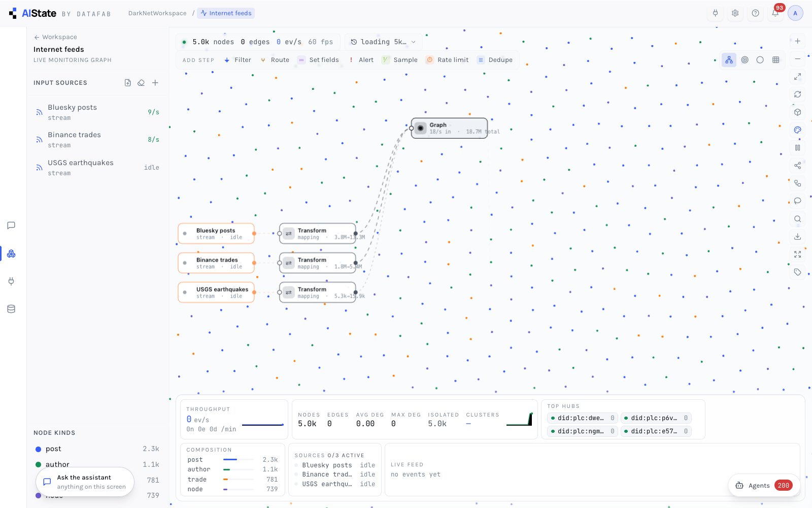This screenshot has height=508, width=812.
Task: Select Bluesky posts input source
Action: 97,112
